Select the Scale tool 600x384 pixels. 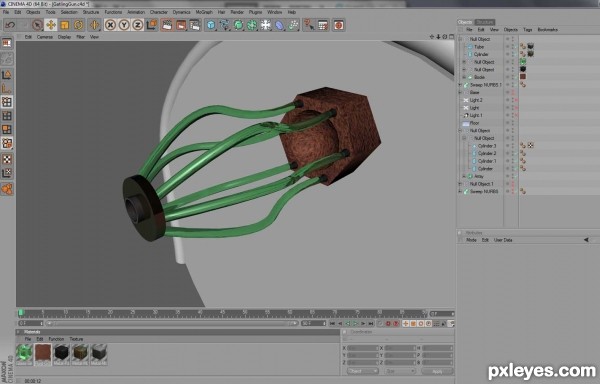click(x=64, y=25)
